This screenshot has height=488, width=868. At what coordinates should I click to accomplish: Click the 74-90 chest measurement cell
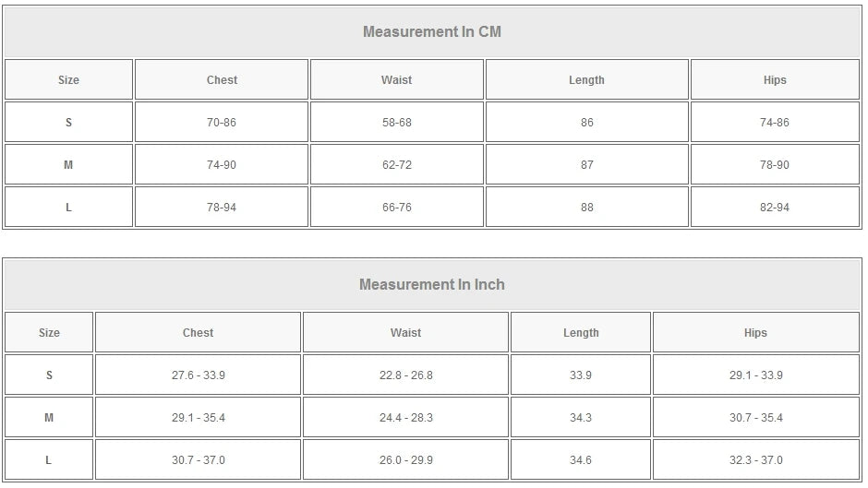point(222,165)
